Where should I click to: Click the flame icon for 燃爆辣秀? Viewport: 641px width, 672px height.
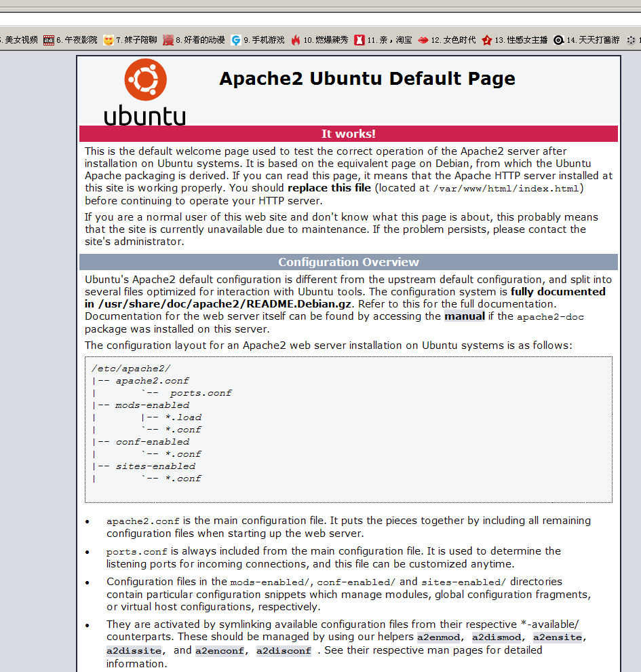[296, 40]
